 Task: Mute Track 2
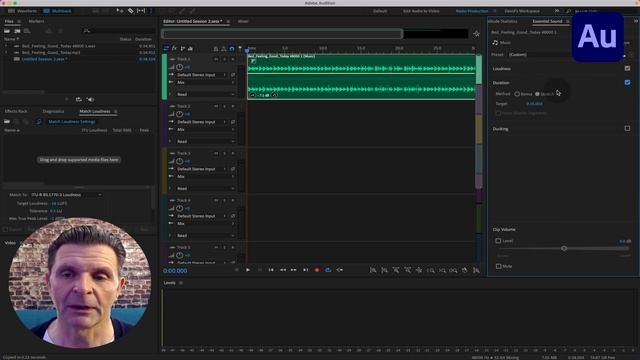click(x=216, y=106)
